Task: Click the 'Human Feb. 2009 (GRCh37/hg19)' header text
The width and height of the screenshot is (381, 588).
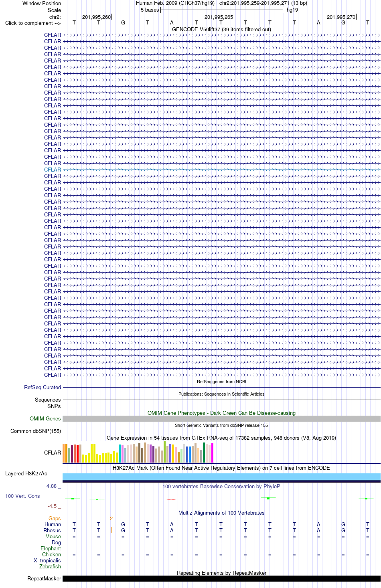Action: (x=175, y=3)
